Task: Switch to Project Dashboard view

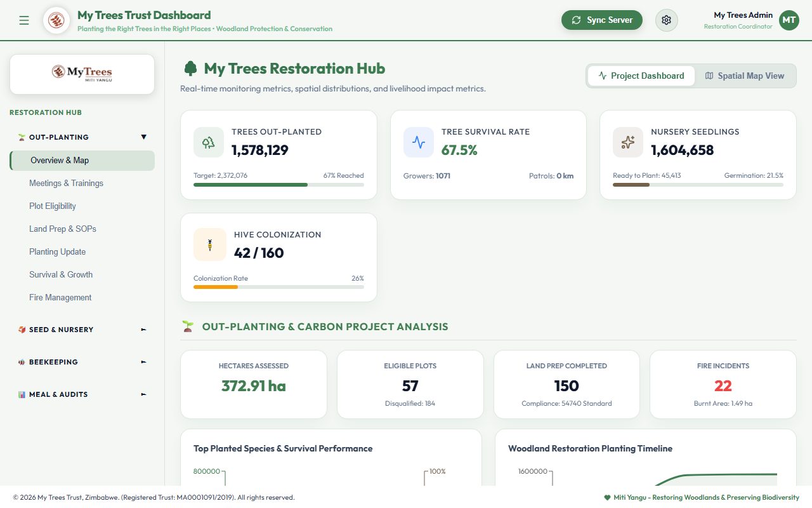Action: click(641, 76)
